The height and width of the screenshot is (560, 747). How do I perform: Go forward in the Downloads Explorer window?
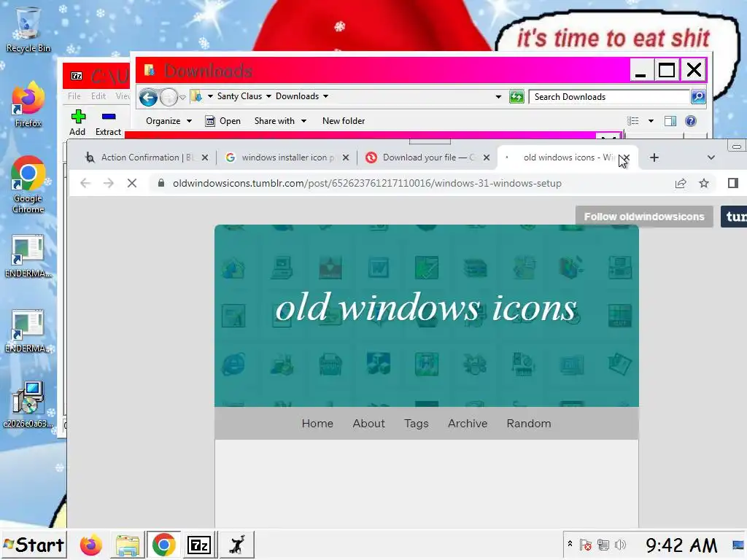(x=169, y=98)
